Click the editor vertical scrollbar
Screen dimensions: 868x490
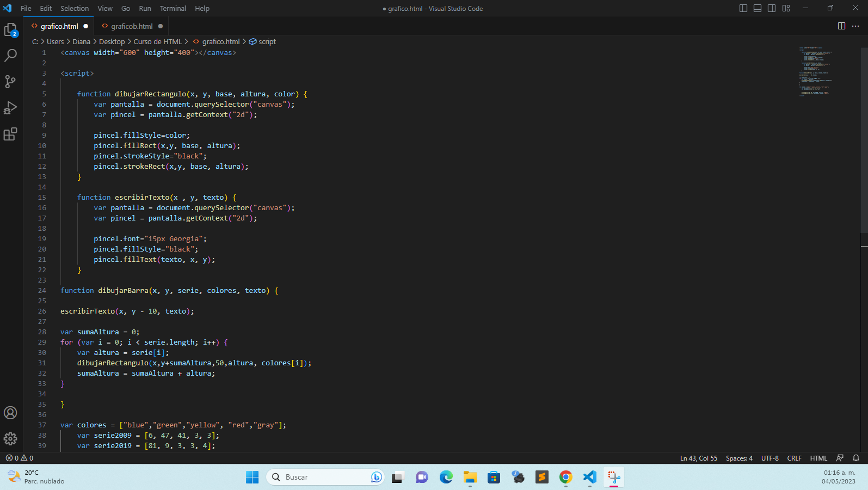pyautogui.click(x=864, y=140)
